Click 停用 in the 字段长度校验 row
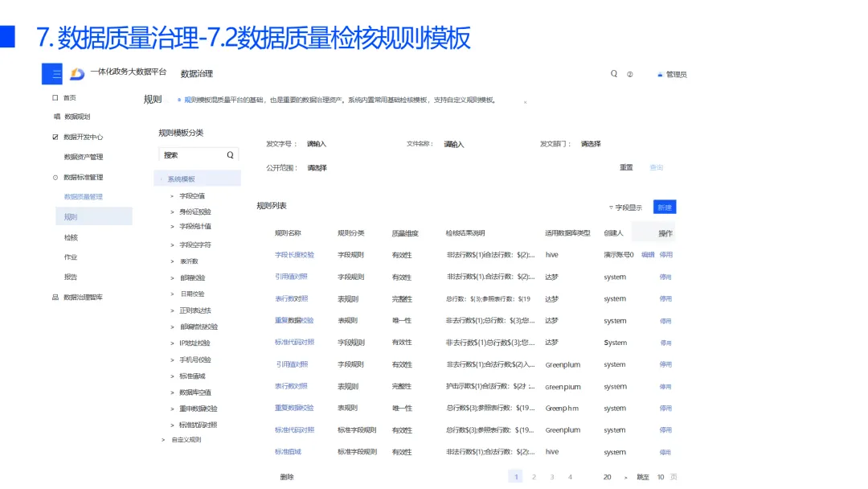The image size is (868, 489). point(666,255)
